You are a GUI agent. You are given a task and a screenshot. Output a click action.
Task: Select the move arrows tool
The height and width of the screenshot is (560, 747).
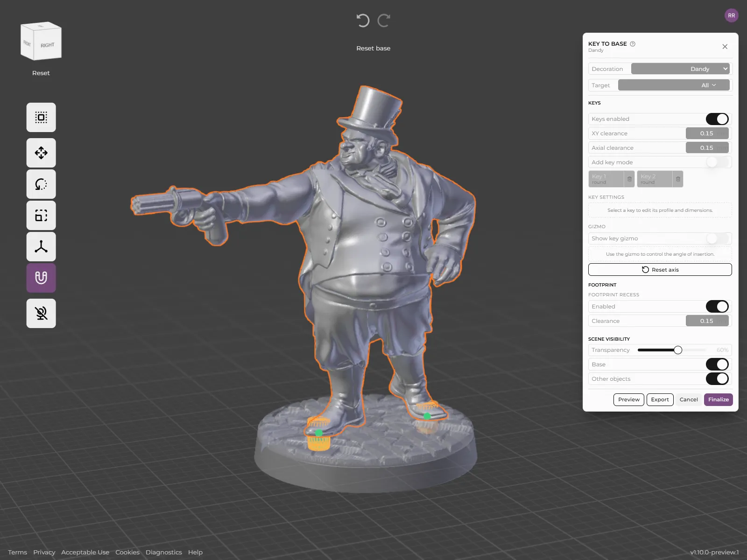pyautogui.click(x=41, y=153)
